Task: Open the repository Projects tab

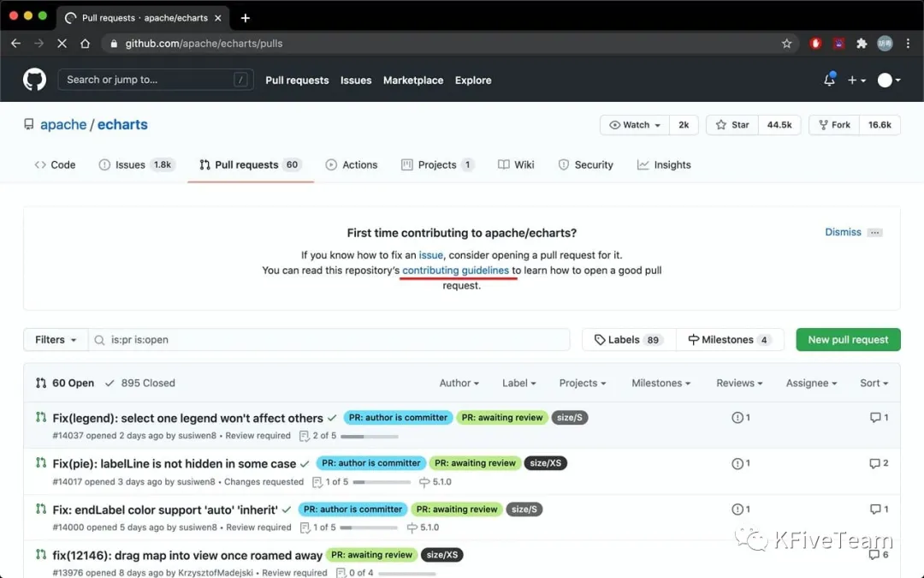Action: coord(437,165)
